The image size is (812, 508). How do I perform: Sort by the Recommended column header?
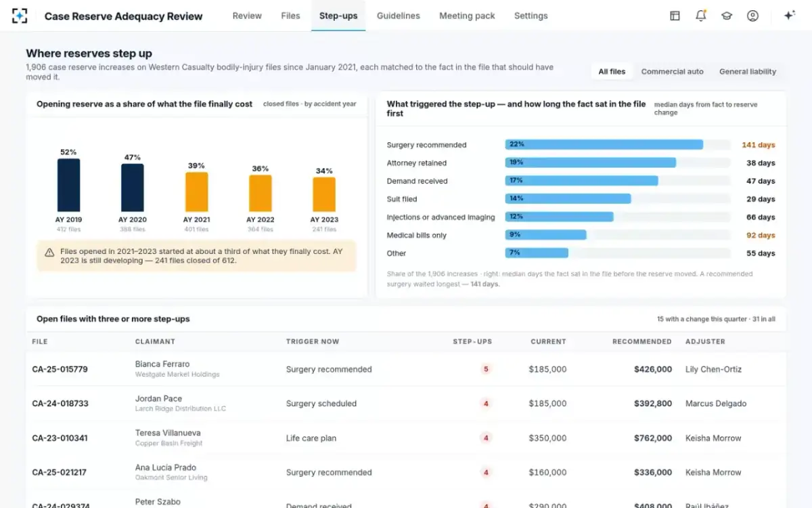(642, 341)
